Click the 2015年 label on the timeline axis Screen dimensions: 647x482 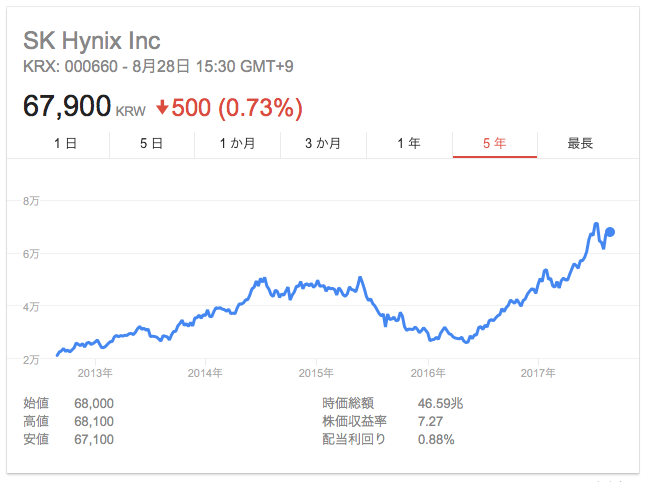316,372
